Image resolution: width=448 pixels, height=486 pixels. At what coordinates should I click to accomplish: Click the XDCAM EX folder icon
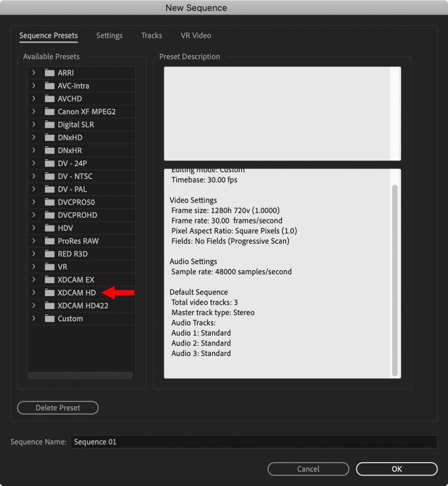pos(49,280)
